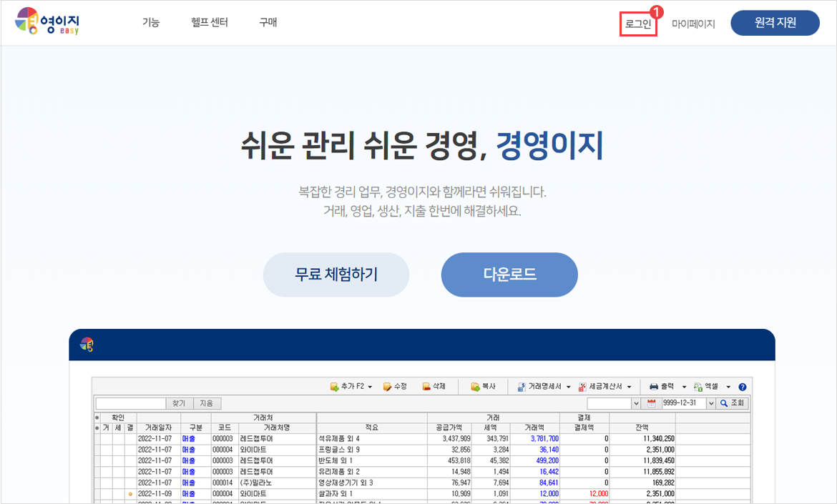Expand the 추가 F2 dropdown arrow
Screen dimensions: 837x504
[370, 387]
